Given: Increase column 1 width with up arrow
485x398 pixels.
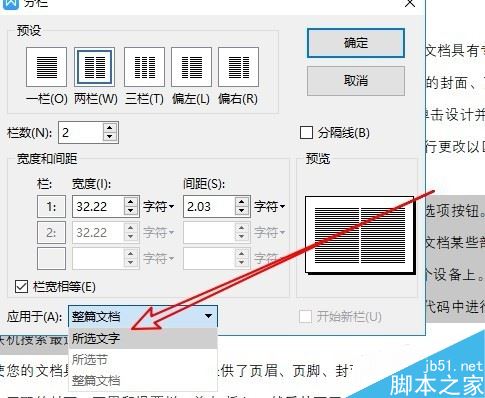Looking at the screenshot, I should point(131,202).
